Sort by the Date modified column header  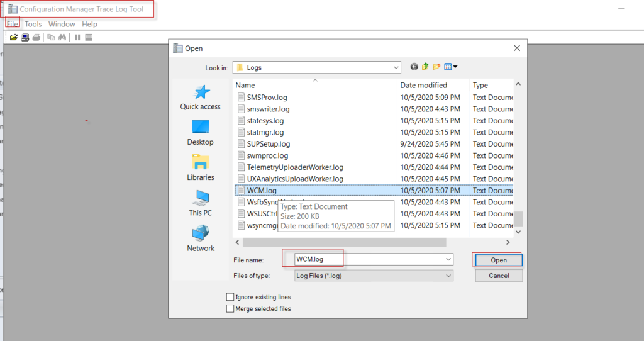(433, 85)
